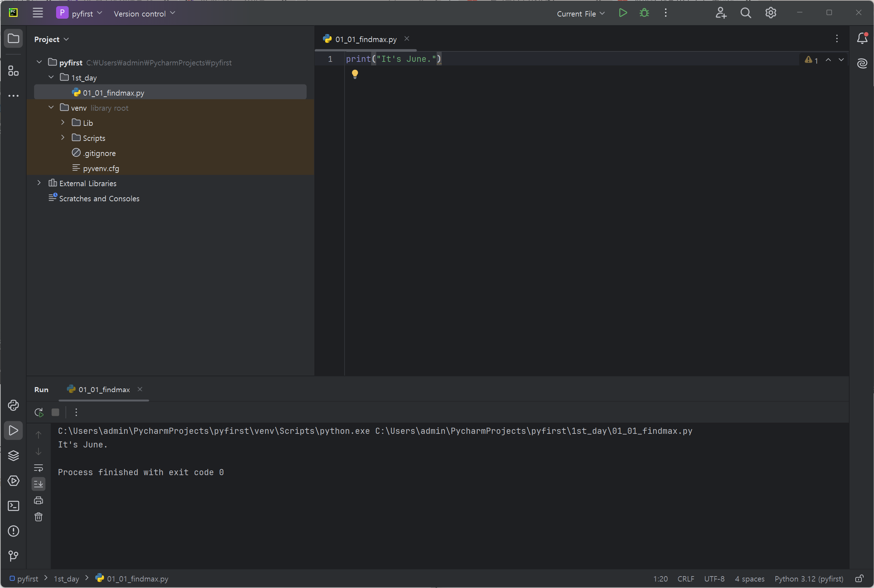Open the Services tool window
The height and width of the screenshot is (588, 874).
tap(14, 481)
